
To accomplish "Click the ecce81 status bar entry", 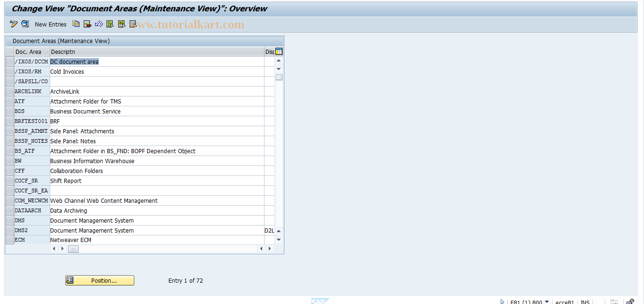I will pos(565,302).
